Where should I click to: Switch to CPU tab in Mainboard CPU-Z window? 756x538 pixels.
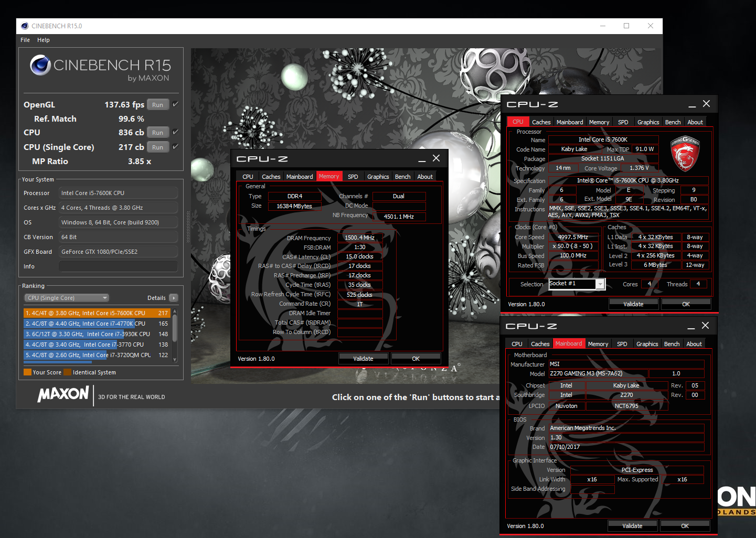pyautogui.click(x=517, y=344)
